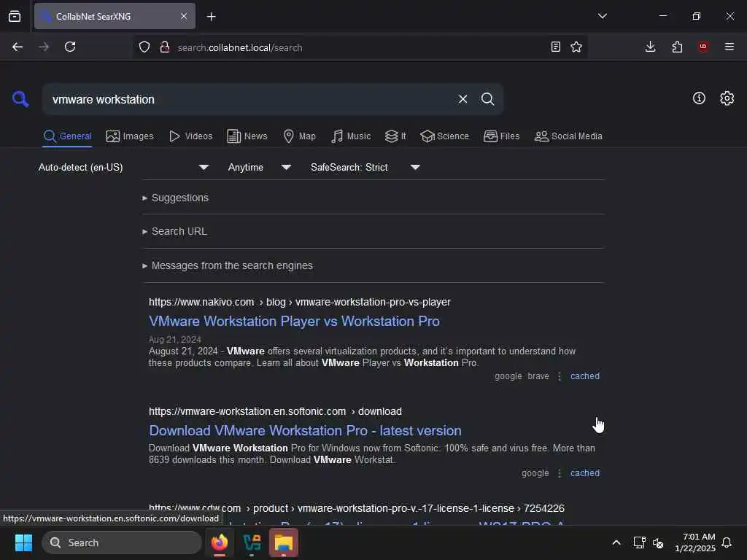Close the CollabNet SearXNG tab
Screen dimensions: 747x560
click(x=184, y=16)
